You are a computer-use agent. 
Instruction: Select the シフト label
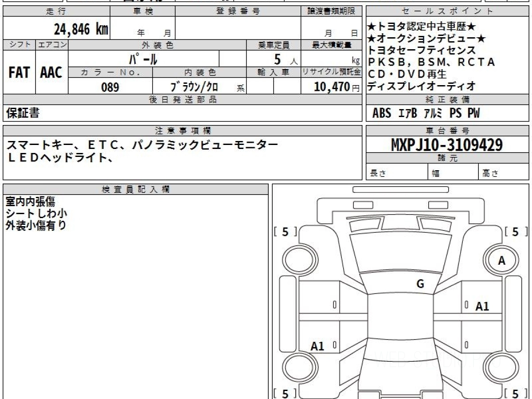point(19,45)
